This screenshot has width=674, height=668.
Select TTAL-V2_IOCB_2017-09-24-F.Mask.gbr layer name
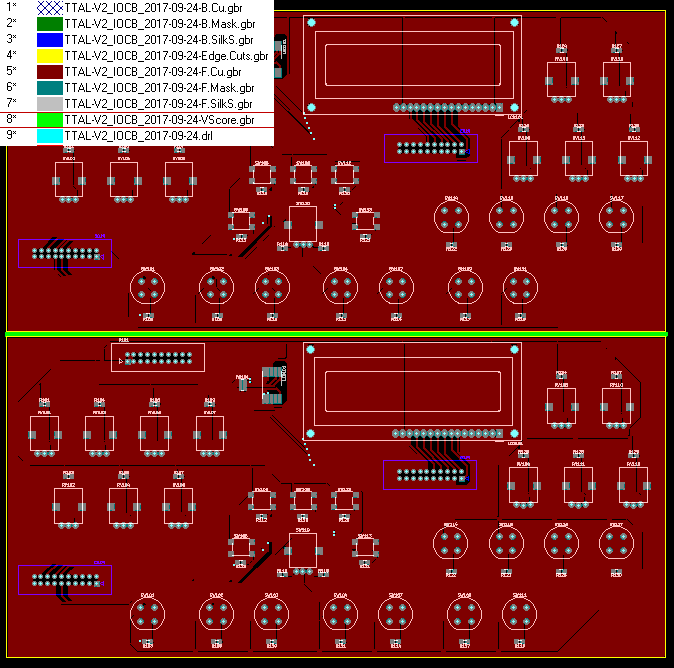point(159,88)
